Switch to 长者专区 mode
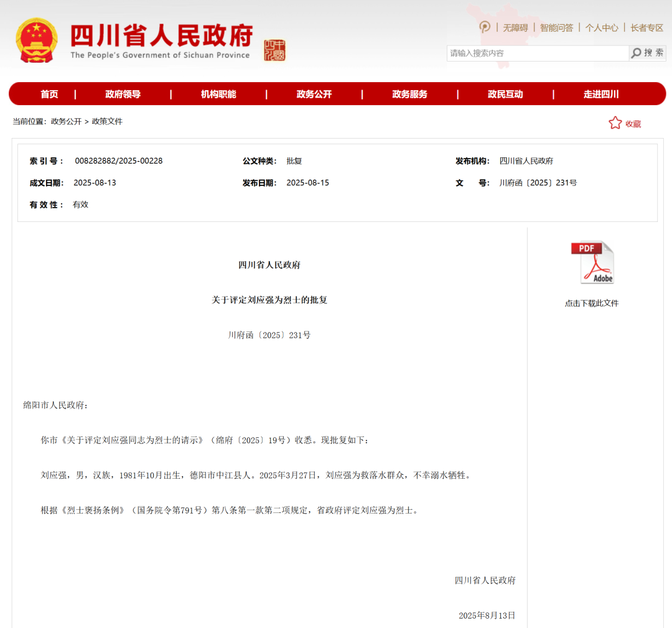 pos(646,27)
